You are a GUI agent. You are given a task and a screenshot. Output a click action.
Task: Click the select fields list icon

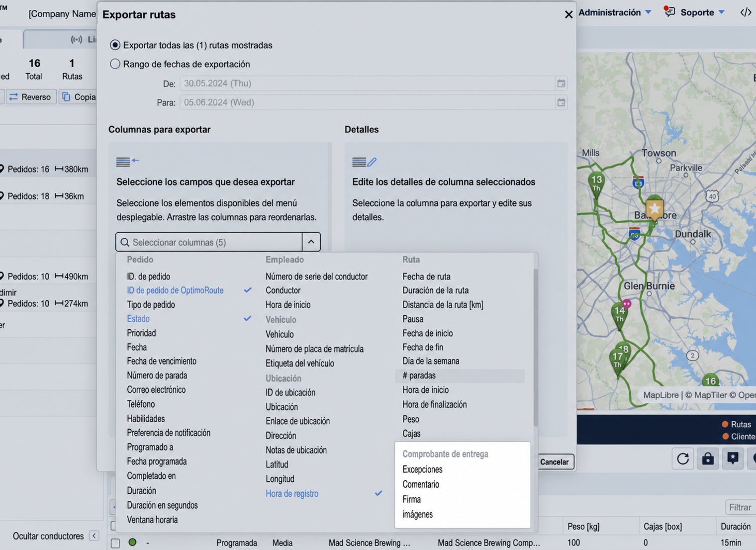[x=128, y=162]
